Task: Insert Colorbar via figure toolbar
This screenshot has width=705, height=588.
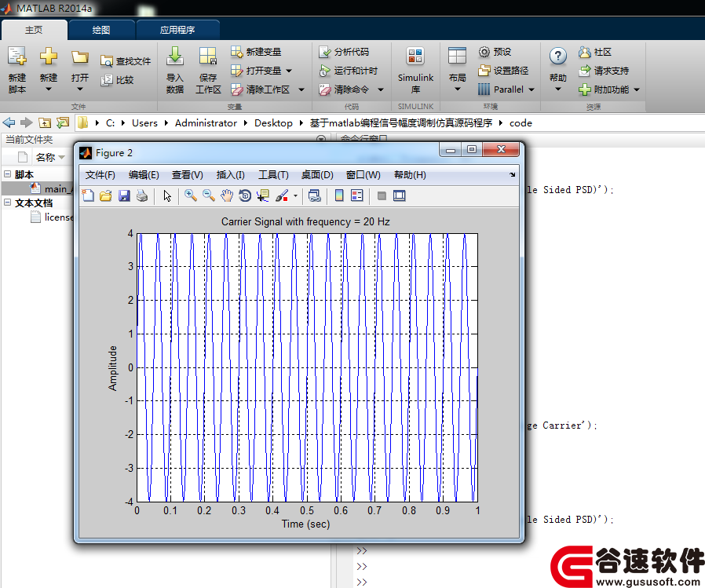Action: pos(339,195)
